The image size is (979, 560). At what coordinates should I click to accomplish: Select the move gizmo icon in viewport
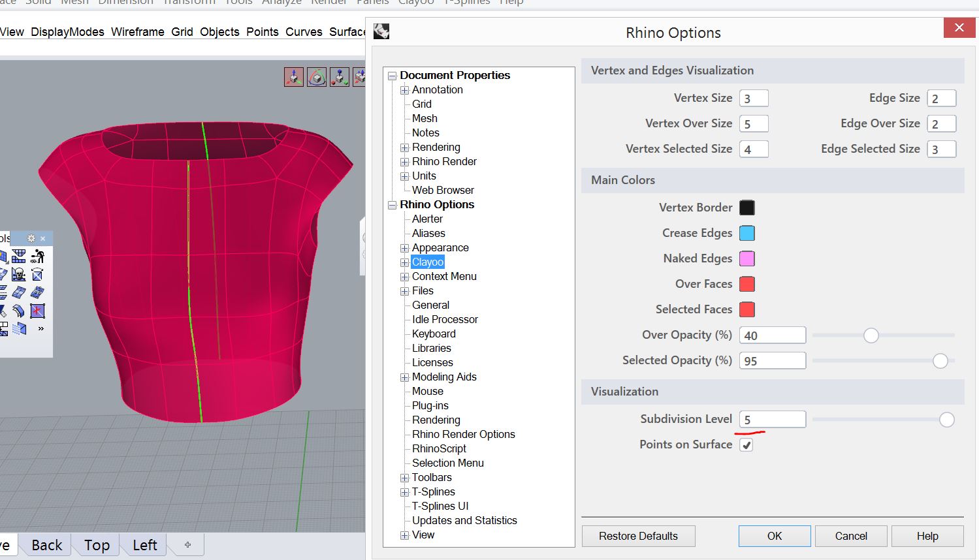click(x=294, y=77)
